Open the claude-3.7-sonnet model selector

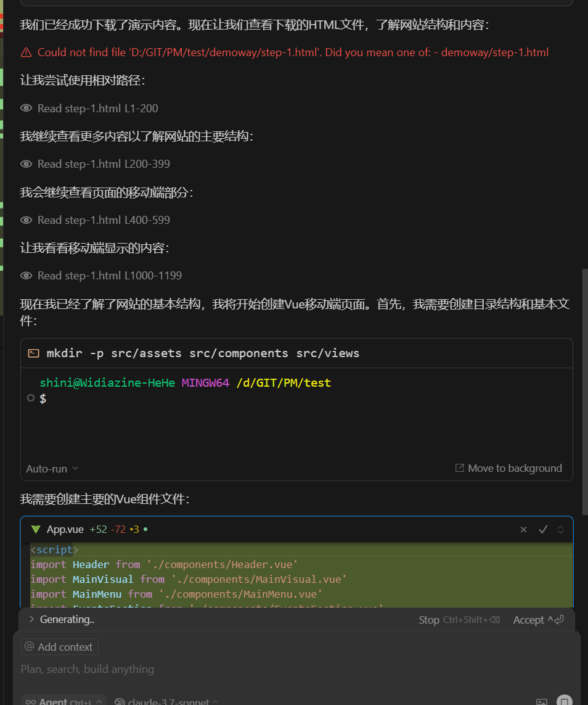(166, 702)
